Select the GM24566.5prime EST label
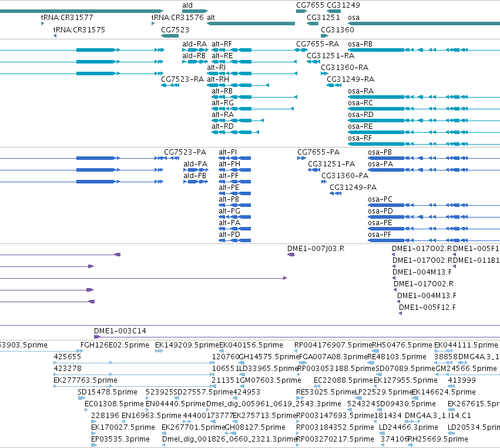This screenshot has height=448, width=500. [x=466, y=369]
